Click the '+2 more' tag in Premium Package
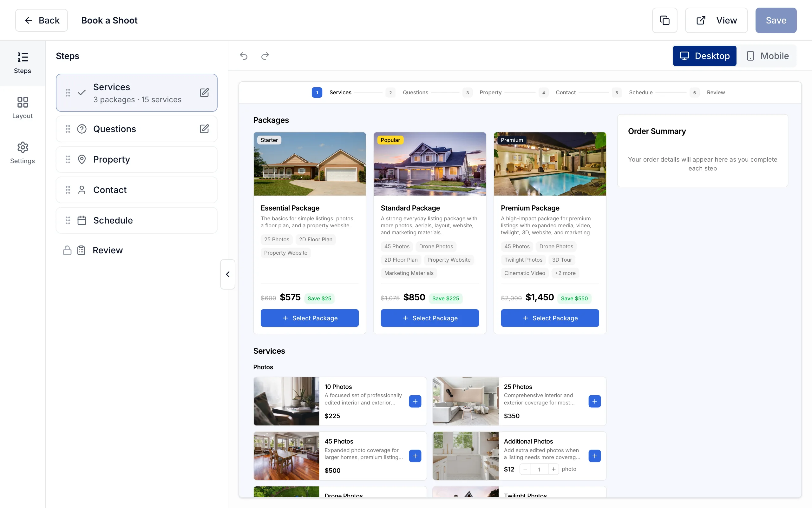 click(565, 273)
